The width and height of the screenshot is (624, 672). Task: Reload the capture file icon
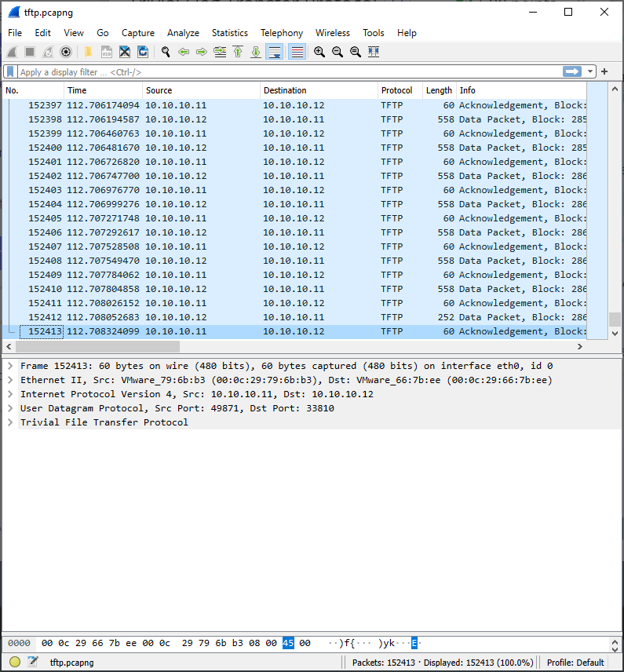tap(143, 52)
